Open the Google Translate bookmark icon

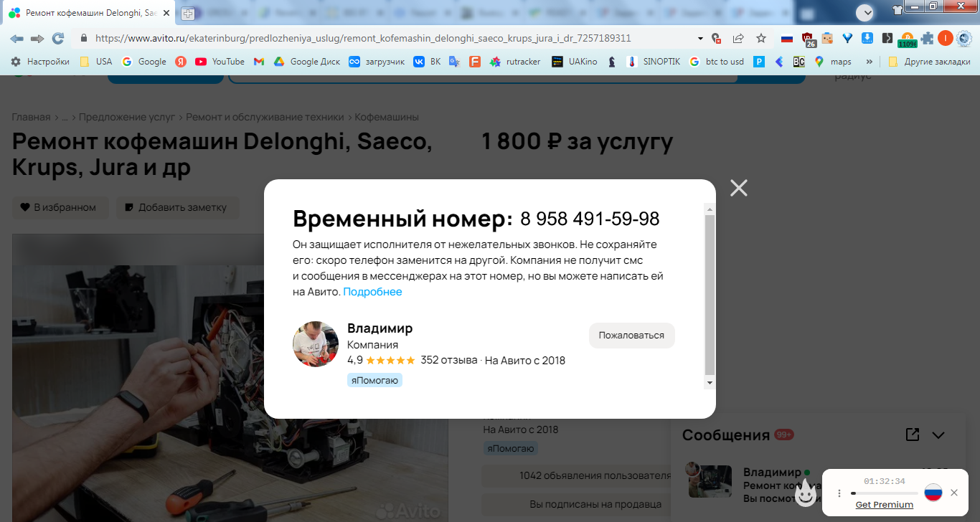[454, 62]
